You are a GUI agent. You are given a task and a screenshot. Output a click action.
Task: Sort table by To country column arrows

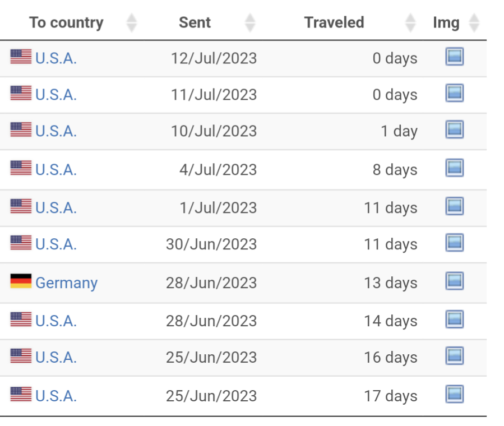131,23
